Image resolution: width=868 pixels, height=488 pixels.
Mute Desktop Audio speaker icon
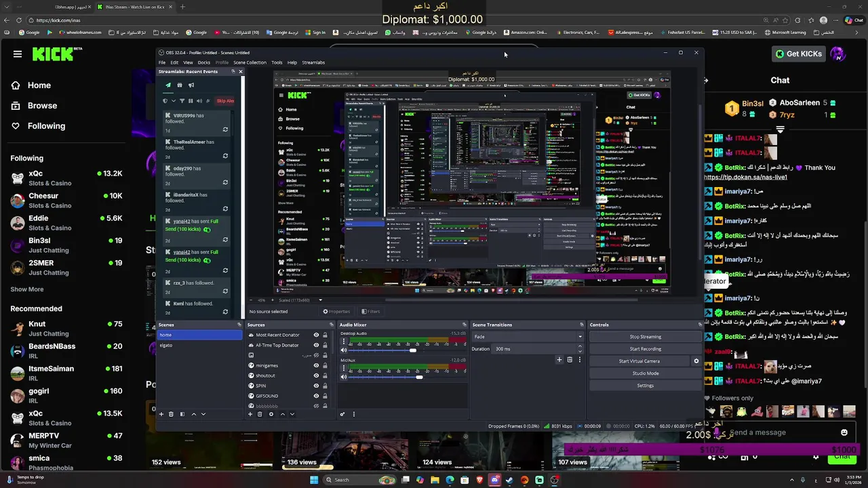pyautogui.click(x=344, y=350)
